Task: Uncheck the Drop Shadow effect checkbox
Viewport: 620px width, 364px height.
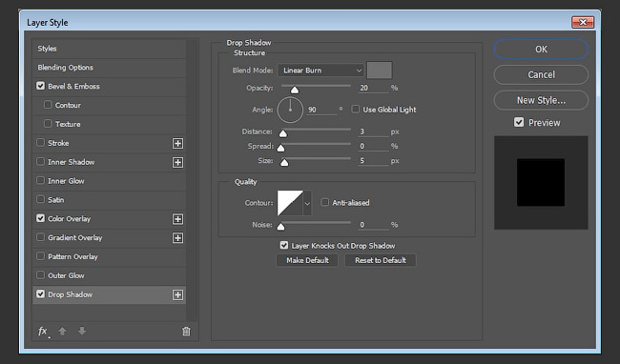Action: coord(40,294)
